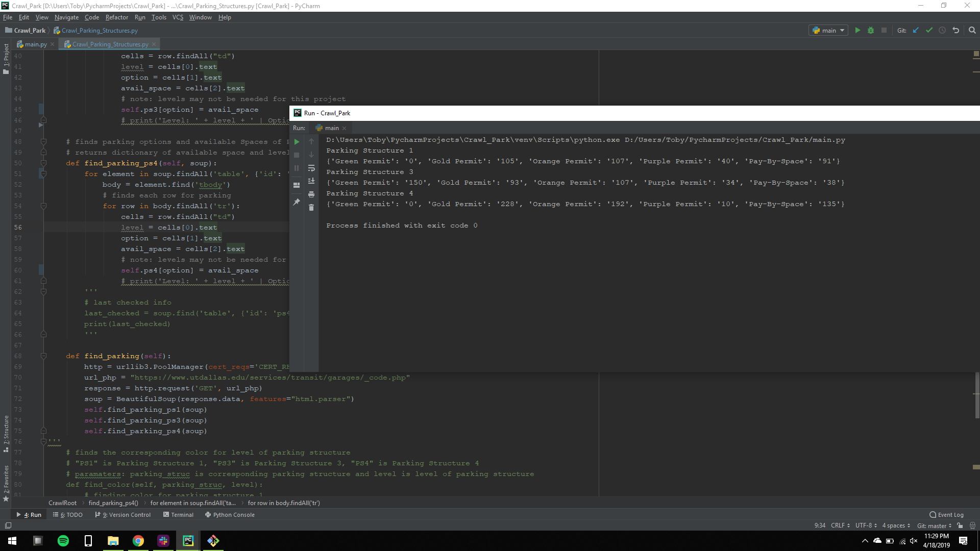
Task: Open Spotify from the taskbar
Action: click(x=63, y=541)
